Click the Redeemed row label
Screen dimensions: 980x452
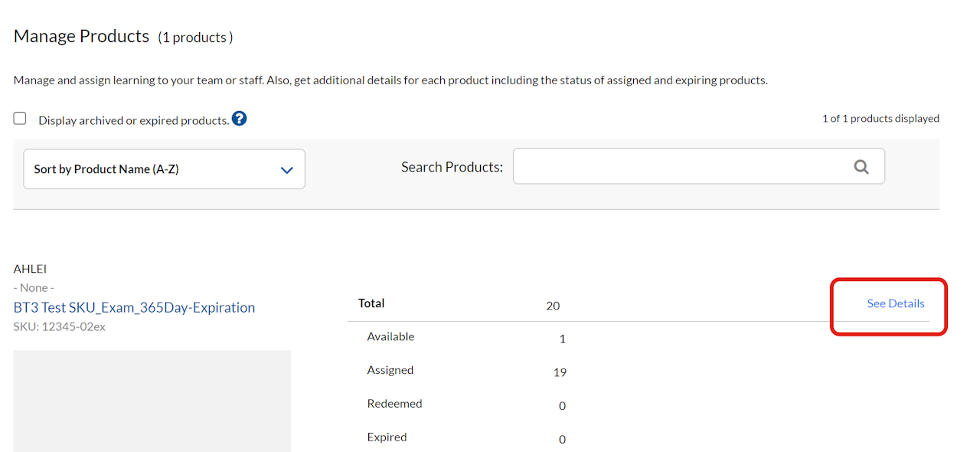pyautogui.click(x=394, y=404)
